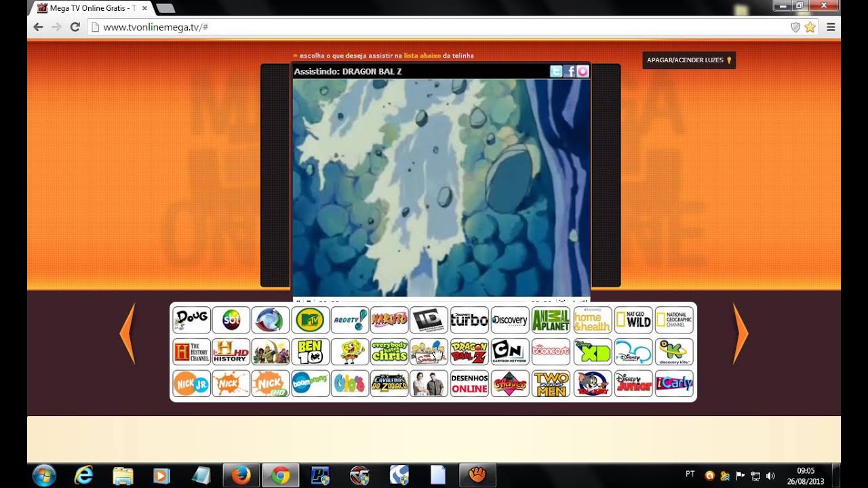Select the Discovery Kids channel
The height and width of the screenshot is (488, 868).
[x=674, y=352]
